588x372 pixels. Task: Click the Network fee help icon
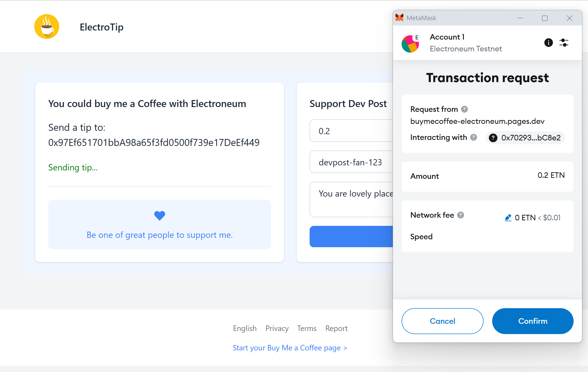[460, 215]
